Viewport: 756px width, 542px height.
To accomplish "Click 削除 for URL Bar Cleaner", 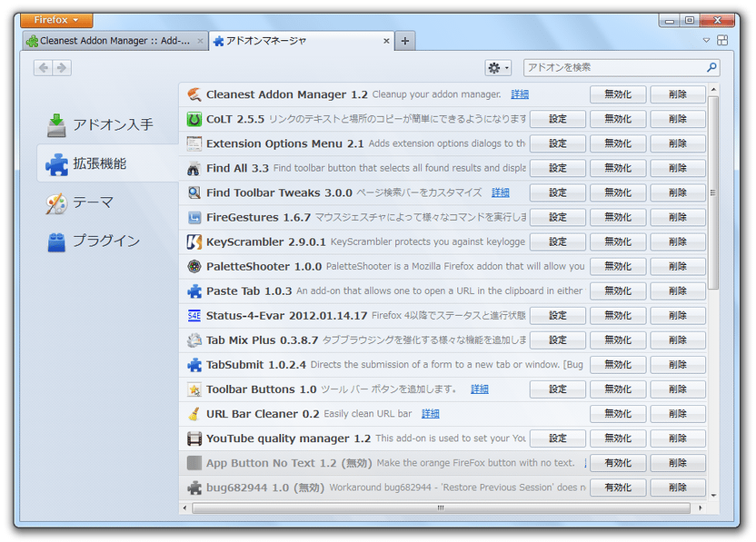I will pos(678,414).
